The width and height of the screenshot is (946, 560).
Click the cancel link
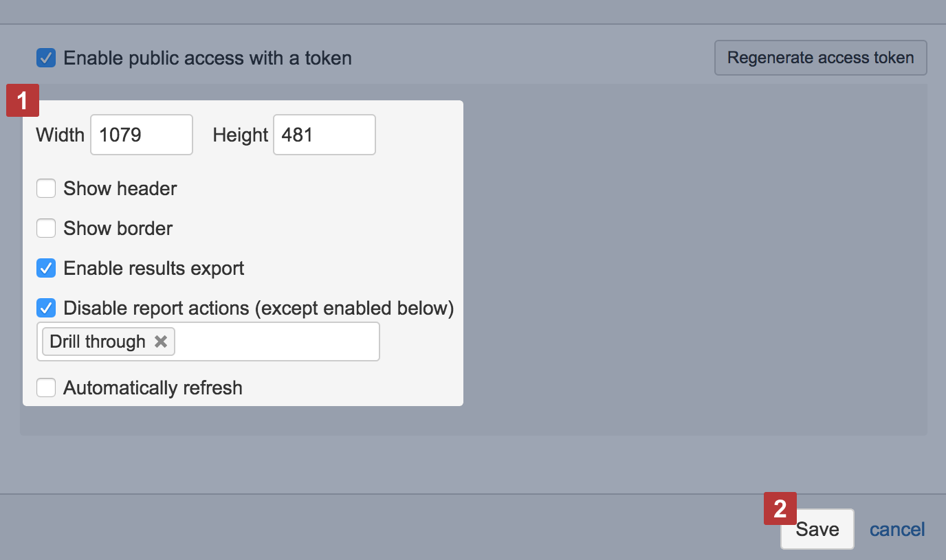tap(897, 529)
